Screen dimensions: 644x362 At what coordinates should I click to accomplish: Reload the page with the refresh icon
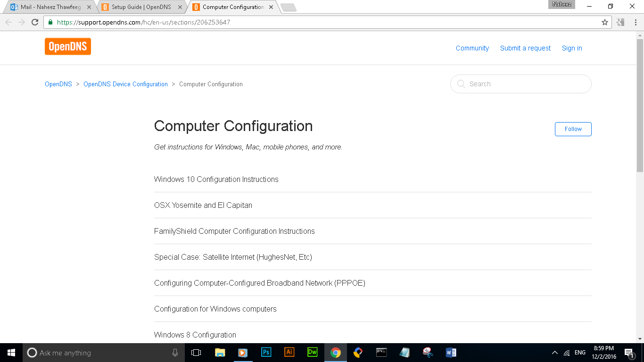point(35,22)
